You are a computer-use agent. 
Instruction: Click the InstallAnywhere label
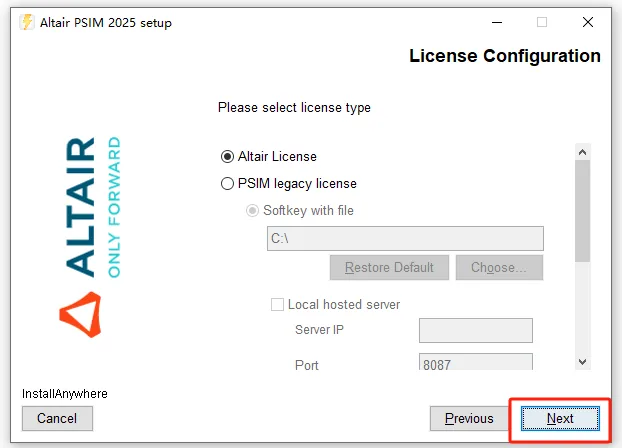(x=65, y=394)
